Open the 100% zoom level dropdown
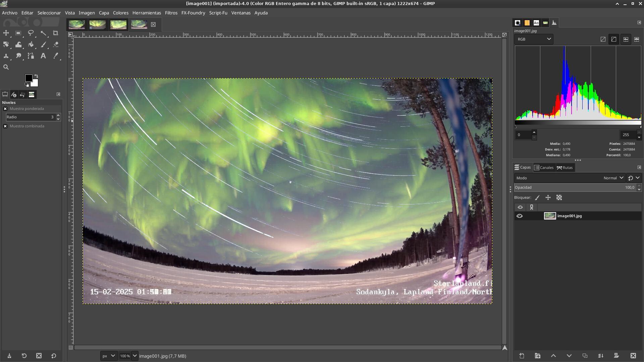The width and height of the screenshot is (644, 362). (x=135, y=356)
